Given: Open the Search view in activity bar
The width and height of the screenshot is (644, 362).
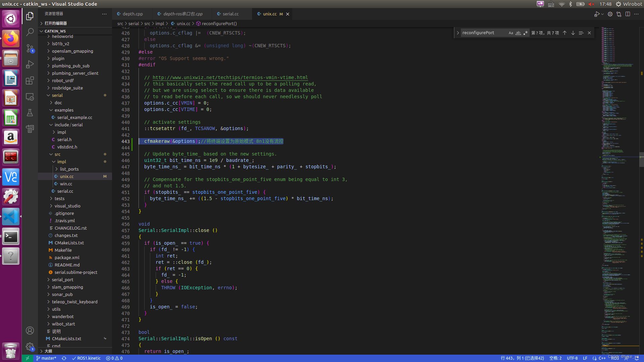Looking at the screenshot, I should click(x=30, y=32).
